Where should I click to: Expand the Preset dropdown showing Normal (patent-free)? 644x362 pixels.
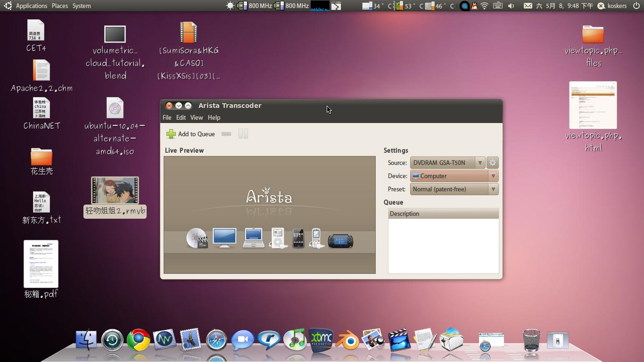[x=454, y=189]
